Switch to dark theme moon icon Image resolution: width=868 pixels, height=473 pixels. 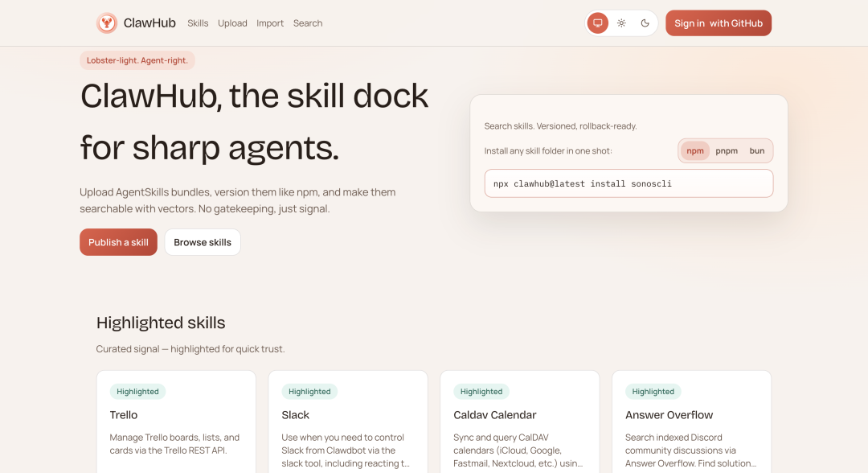click(x=645, y=23)
